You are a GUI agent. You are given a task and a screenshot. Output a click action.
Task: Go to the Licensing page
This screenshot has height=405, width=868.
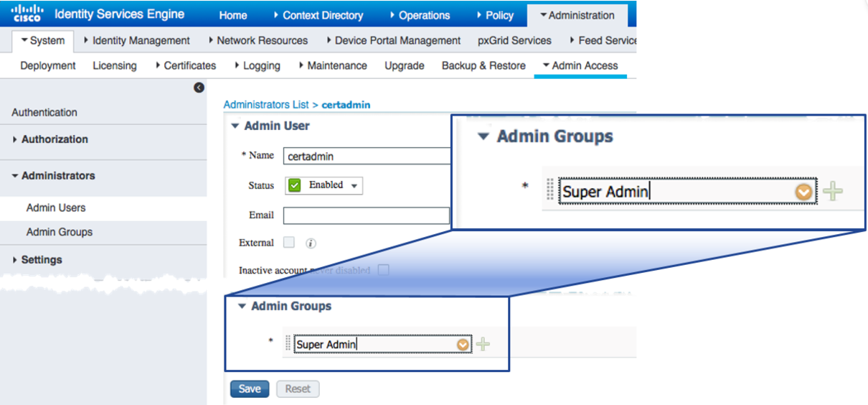(115, 65)
